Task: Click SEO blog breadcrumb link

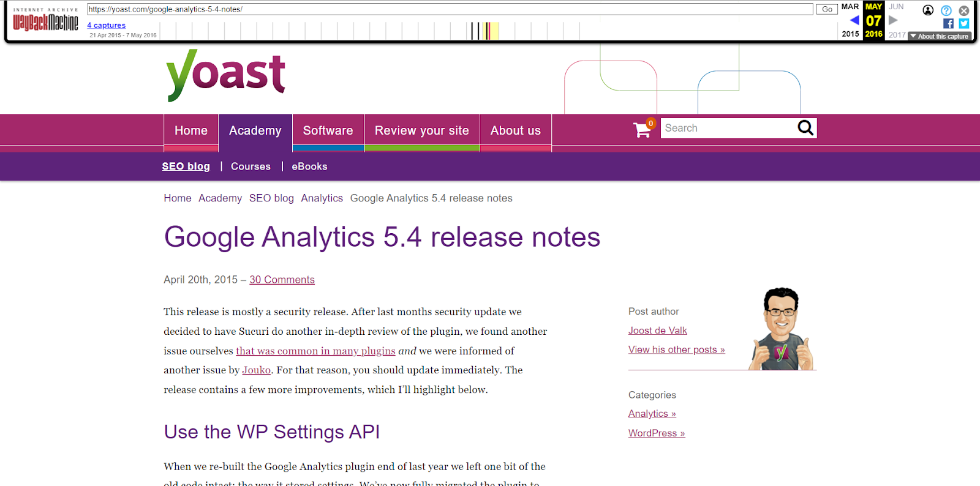Action: (x=271, y=198)
